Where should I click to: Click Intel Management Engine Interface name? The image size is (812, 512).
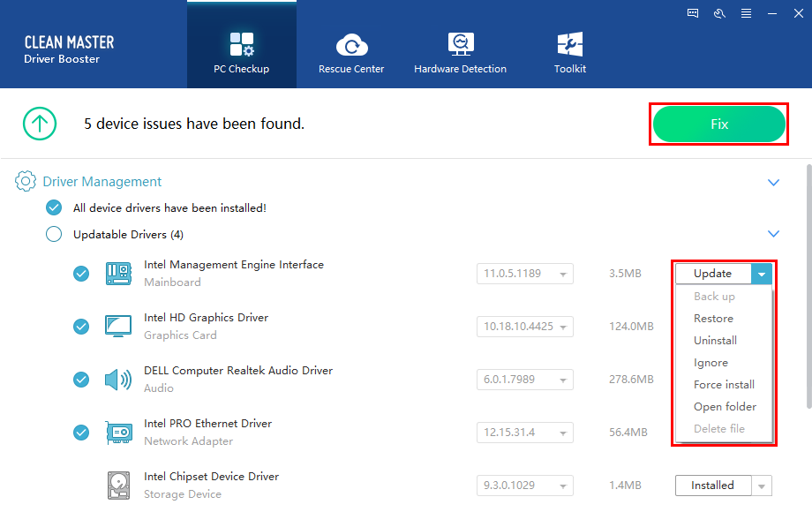pos(234,265)
